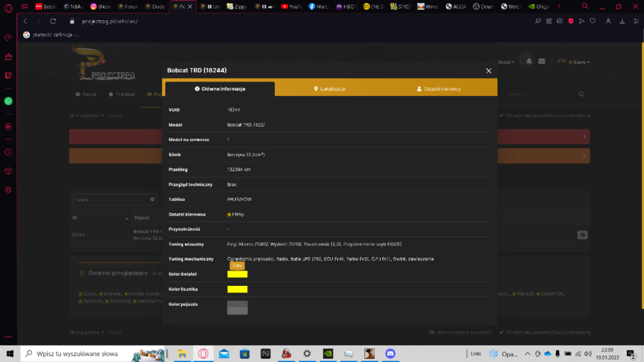Open the Premium navigation item
Screen dimensions: 644x362
[122, 94]
